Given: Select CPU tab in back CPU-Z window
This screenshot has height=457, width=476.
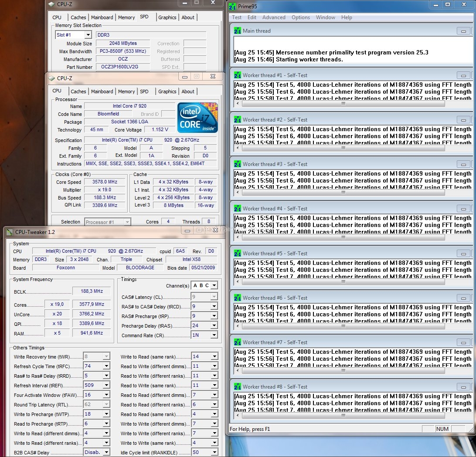Looking at the screenshot, I should [57, 17].
